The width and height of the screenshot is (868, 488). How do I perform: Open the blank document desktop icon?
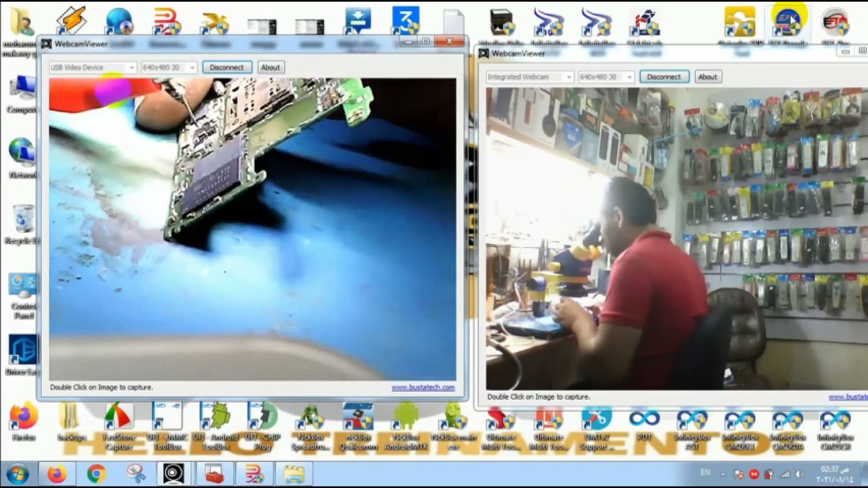pos(453,22)
